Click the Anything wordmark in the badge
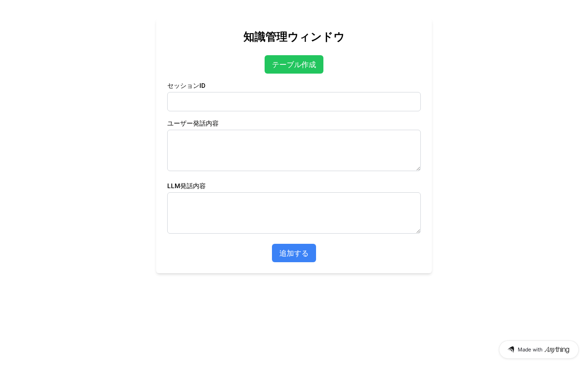Screen dimensions: 588x368 (x=557, y=350)
